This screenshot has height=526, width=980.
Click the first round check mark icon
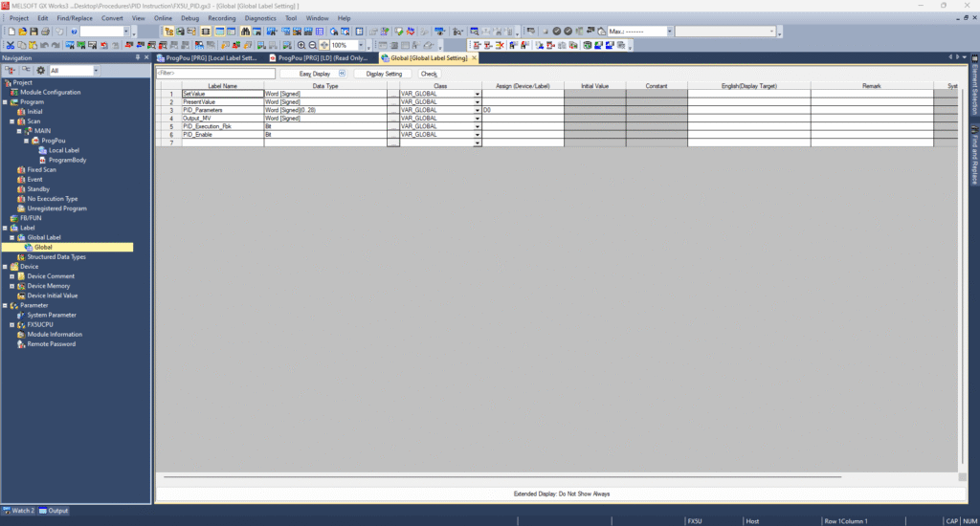[556, 32]
